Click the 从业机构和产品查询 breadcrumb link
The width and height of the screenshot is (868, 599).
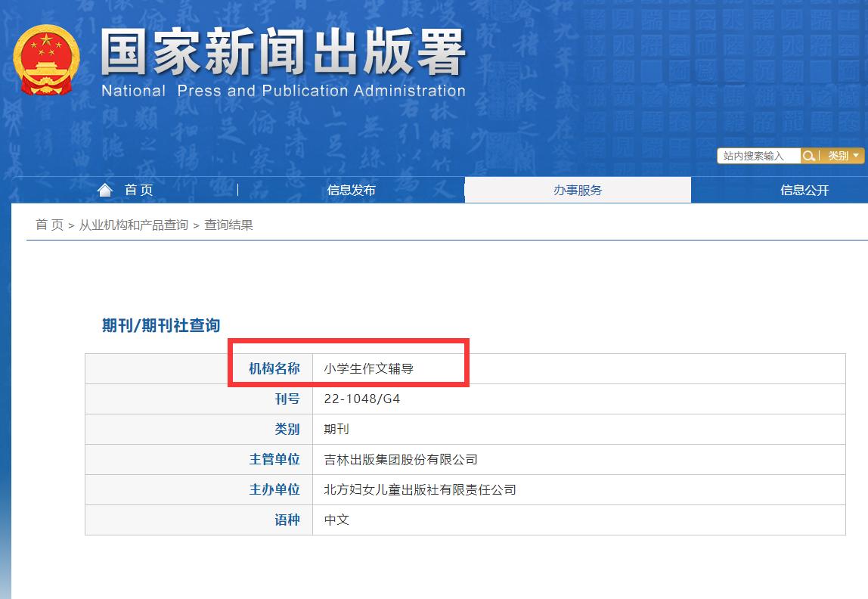tap(133, 225)
